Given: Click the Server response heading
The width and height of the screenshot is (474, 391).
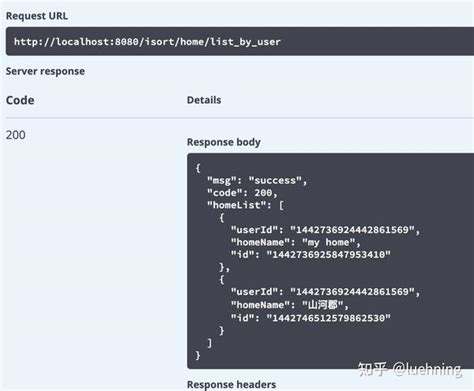Looking at the screenshot, I should pos(45,71).
